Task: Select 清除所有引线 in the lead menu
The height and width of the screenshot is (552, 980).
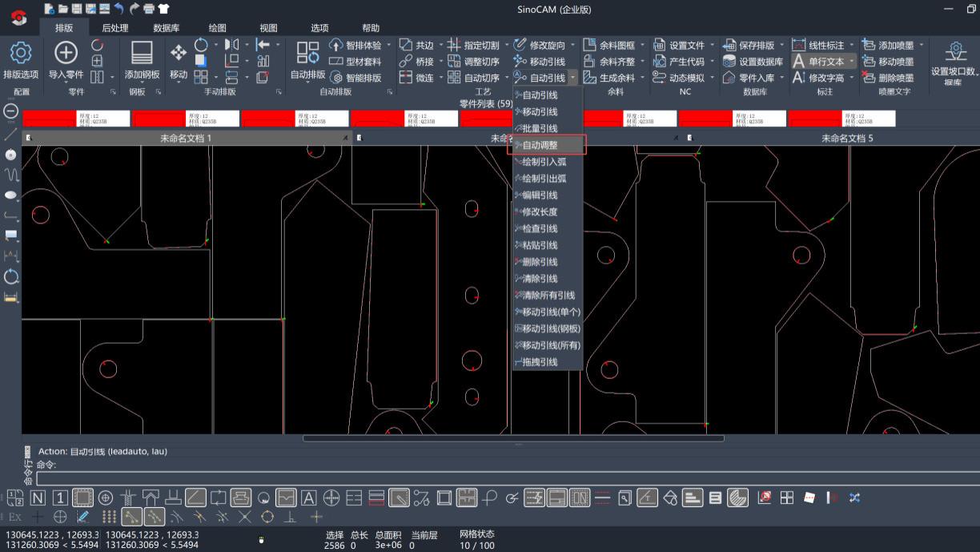Action: 548,296
